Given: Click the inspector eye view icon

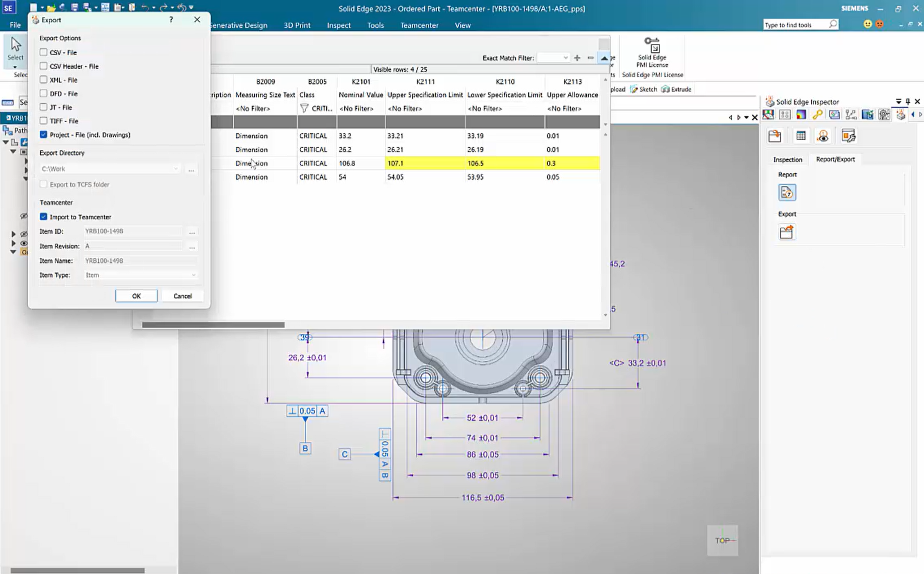Looking at the screenshot, I should (823, 136).
